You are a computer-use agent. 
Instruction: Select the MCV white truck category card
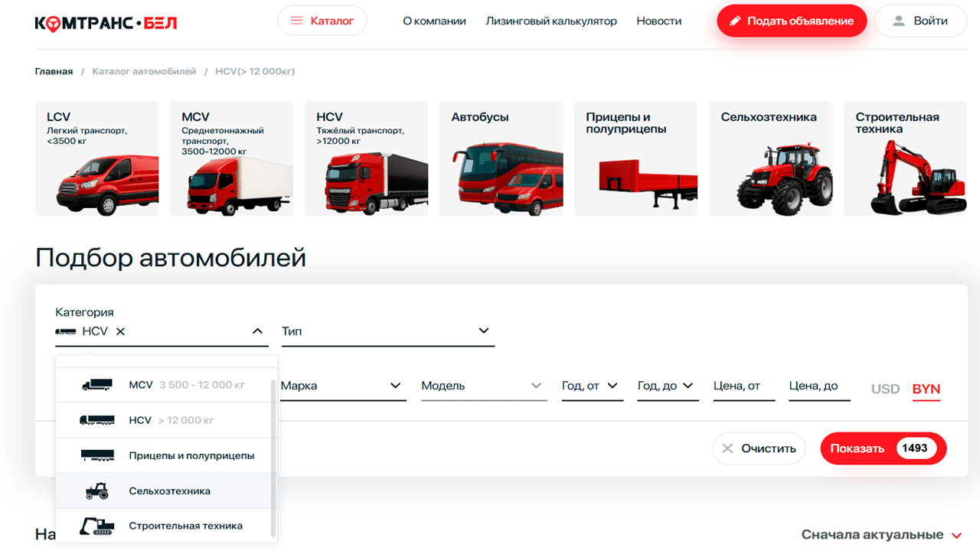point(231,158)
